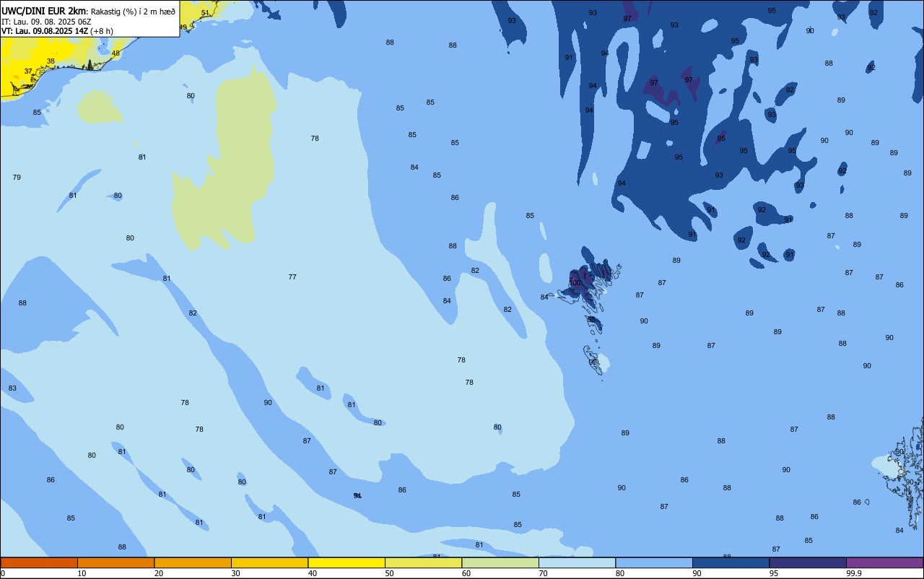This screenshot has width=924, height=579.
Task: Click the purple legend swatch above 99.9
Action: click(x=884, y=562)
